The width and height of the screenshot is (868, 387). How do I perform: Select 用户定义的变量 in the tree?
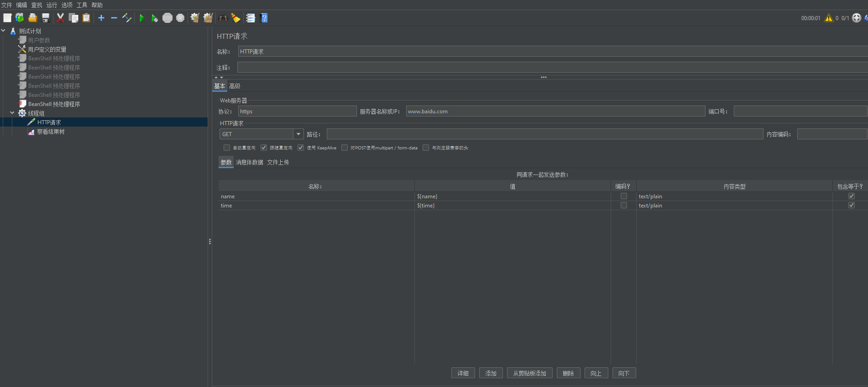(47, 49)
